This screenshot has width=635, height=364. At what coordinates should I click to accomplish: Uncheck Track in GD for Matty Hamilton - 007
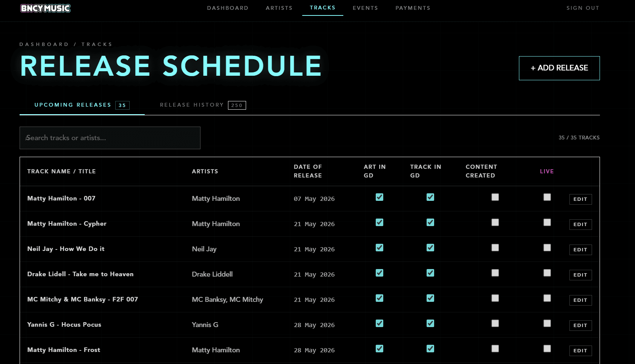pos(430,197)
